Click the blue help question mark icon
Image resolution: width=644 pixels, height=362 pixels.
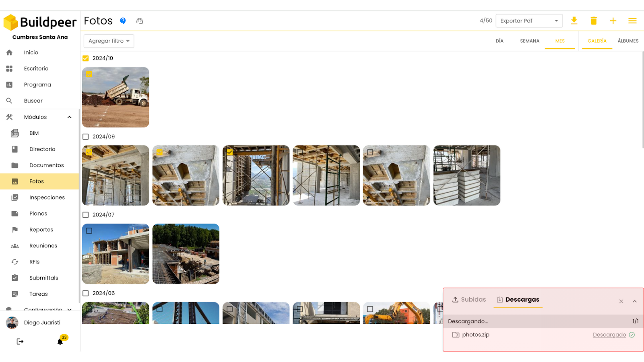(x=123, y=21)
